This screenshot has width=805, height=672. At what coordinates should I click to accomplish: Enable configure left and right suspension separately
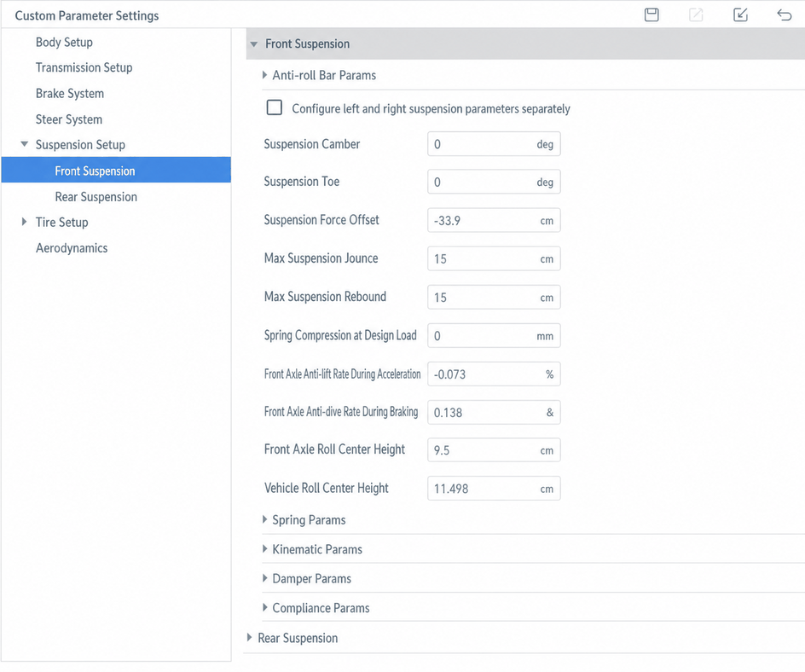click(x=274, y=107)
